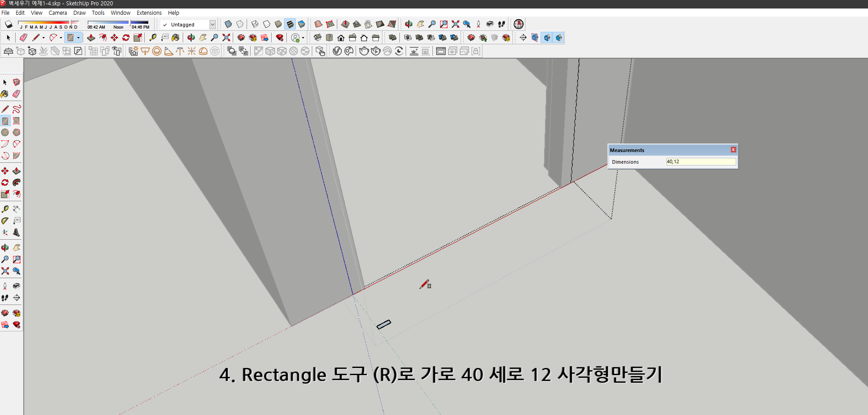
Task: Expand account sign-in dropdown arrow
Action: pyautogui.click(x=303, y=38)
